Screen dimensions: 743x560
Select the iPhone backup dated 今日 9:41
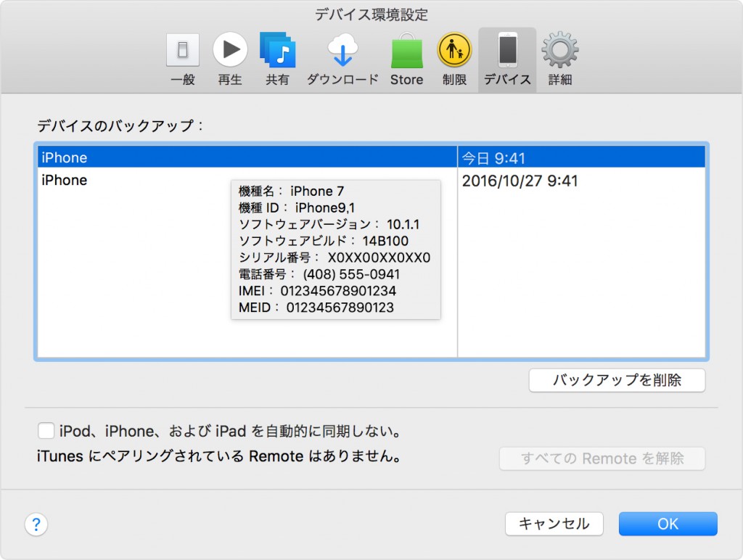point(371,157)
